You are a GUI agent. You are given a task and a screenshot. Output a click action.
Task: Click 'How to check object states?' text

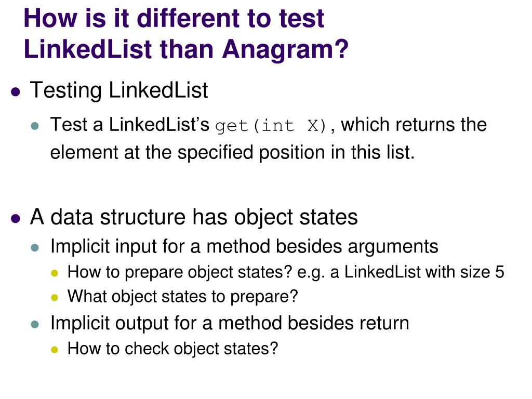click(172, 349)
